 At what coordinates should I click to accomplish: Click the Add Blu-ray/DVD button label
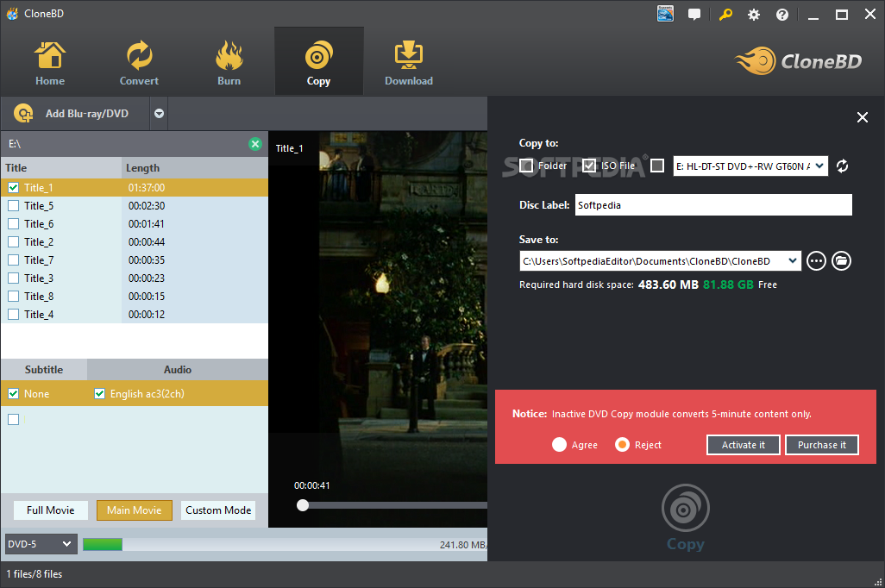(87, 114)
